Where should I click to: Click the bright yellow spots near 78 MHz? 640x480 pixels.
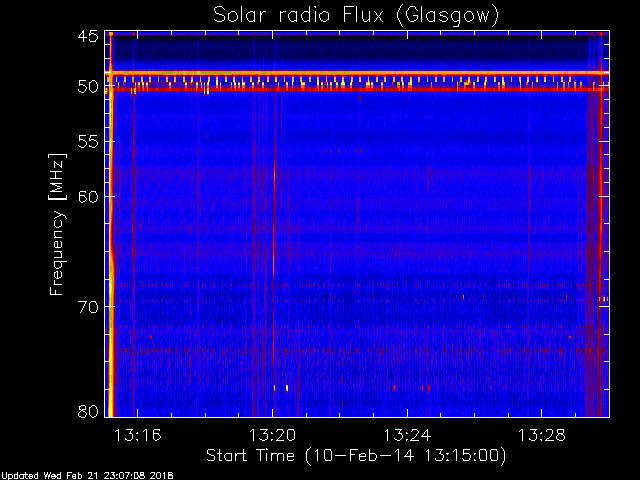click(x=287, y=387)
